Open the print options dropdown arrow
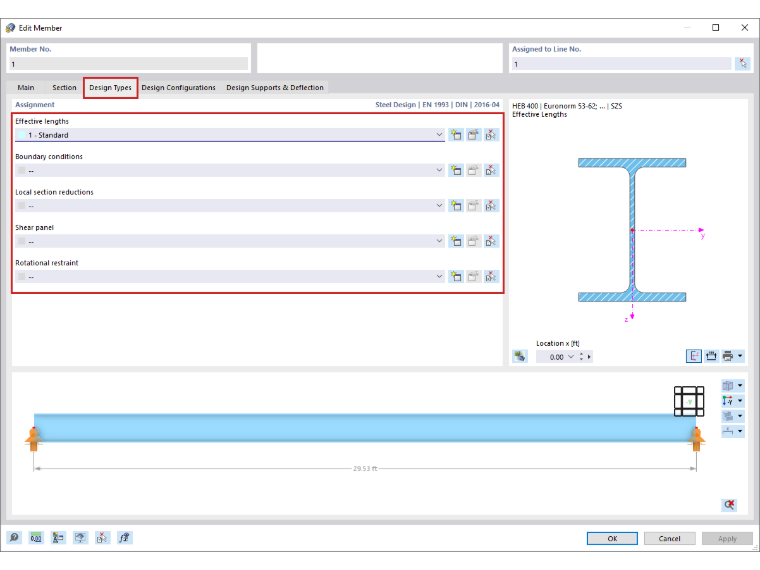Image resolution: width=760 pixels, height=570 pixels. tap(740, 356)
